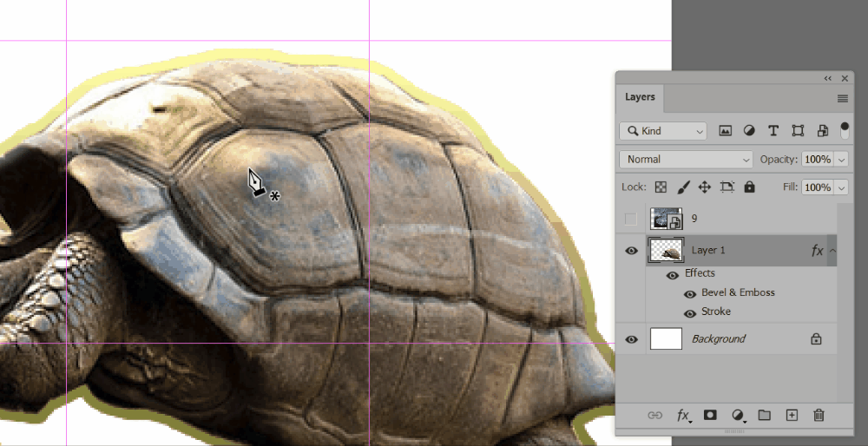Screen dimensions: 868x446
Task: Click Stroke effect label
Action: (x=716, y=312)
